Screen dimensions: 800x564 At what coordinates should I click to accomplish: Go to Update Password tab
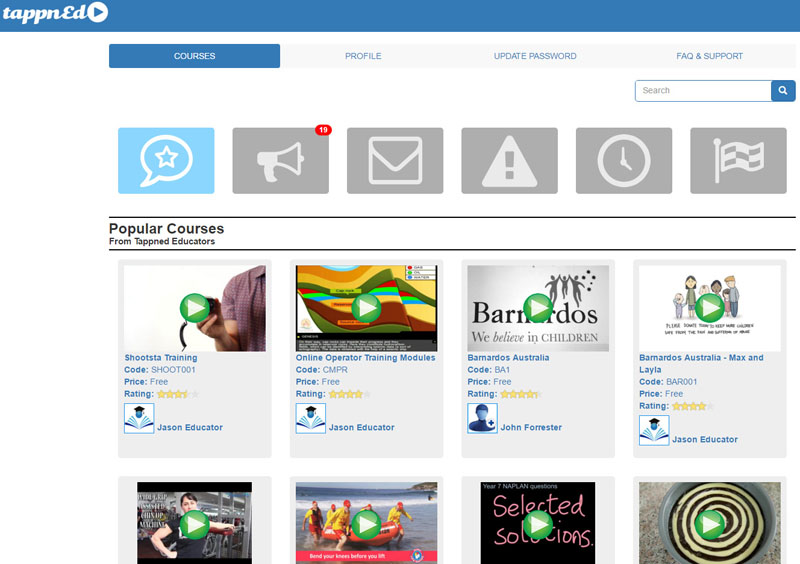[535, 56]
